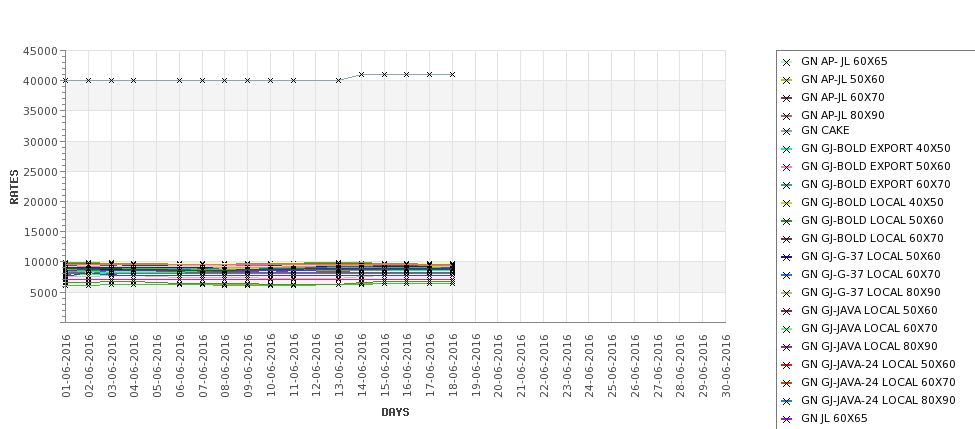This screenshot has width=975, height=429.
Task: Click the GN CAKE data point on 18-06-2016
Action: click(452, 75)
